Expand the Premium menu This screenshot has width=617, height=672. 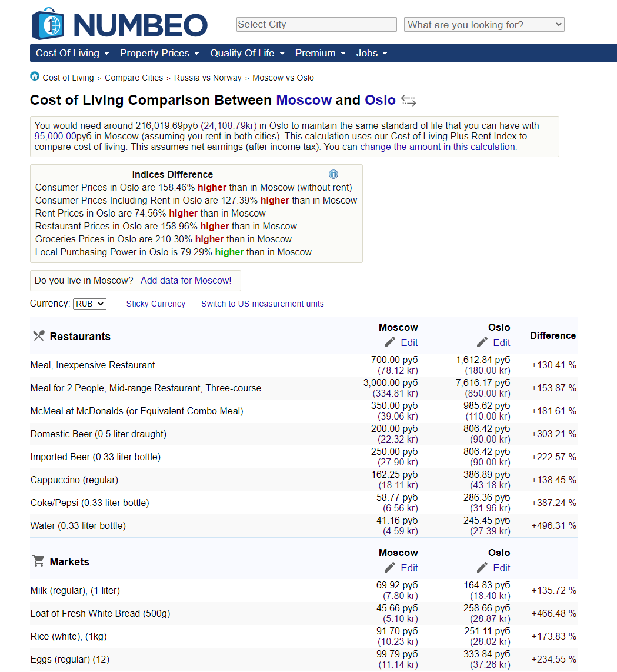tap(320, 53)
